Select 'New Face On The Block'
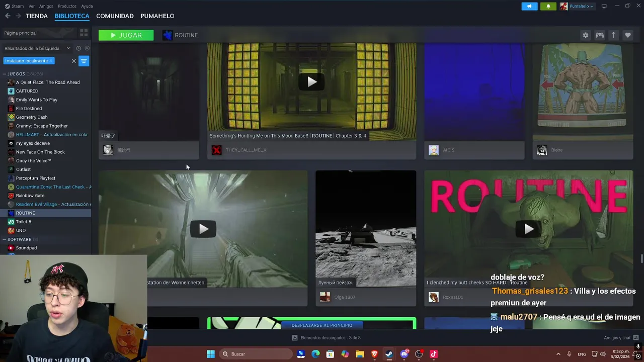Viewport: 644px width, 362px height. click(x=40, y=152)
